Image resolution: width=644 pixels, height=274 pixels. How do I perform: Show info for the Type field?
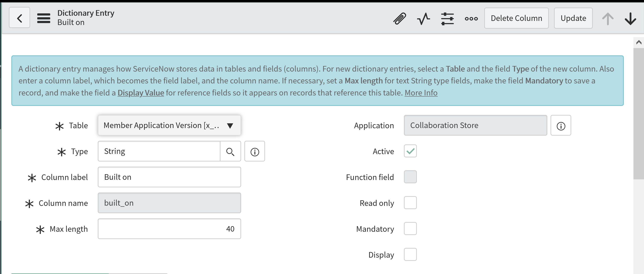(254, 151)
